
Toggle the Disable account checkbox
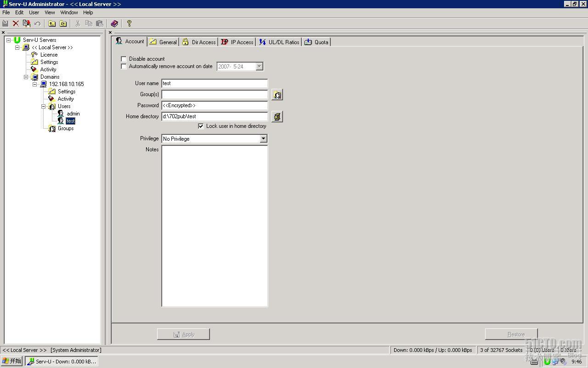124,59
